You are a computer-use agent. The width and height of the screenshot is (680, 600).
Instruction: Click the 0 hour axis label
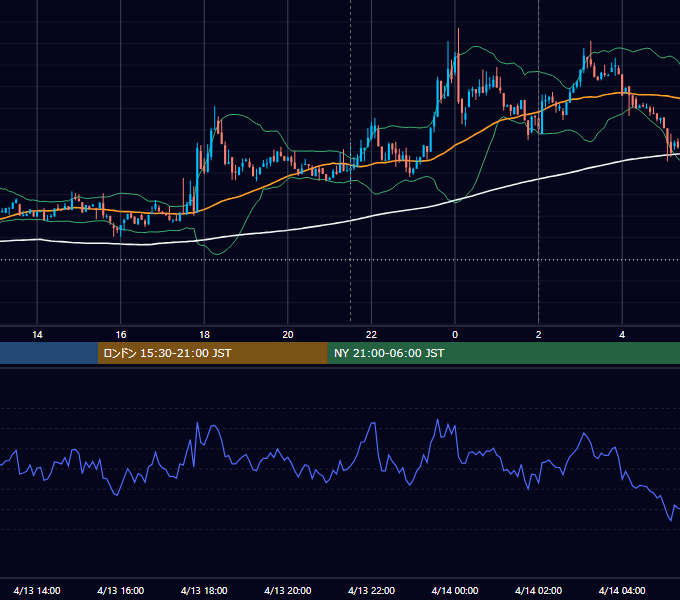point(455,335)
